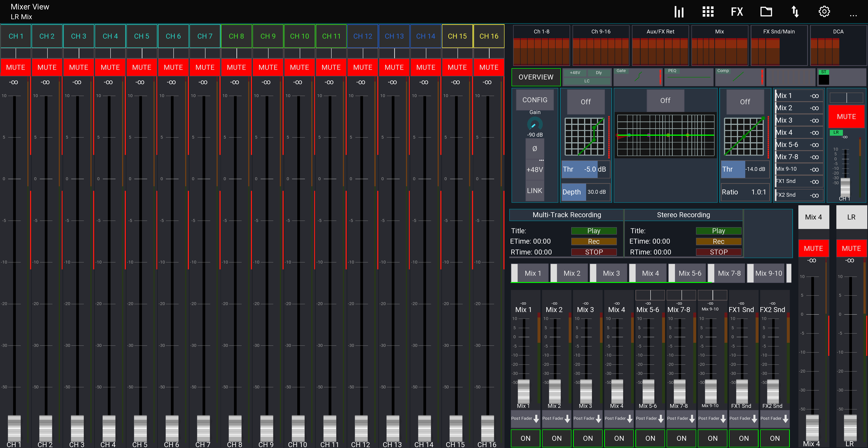This screenshot has width=868, height=448.
Task: Click the routing up-down arrows icon
Action: pyautogui.click(x=795, y=12)
